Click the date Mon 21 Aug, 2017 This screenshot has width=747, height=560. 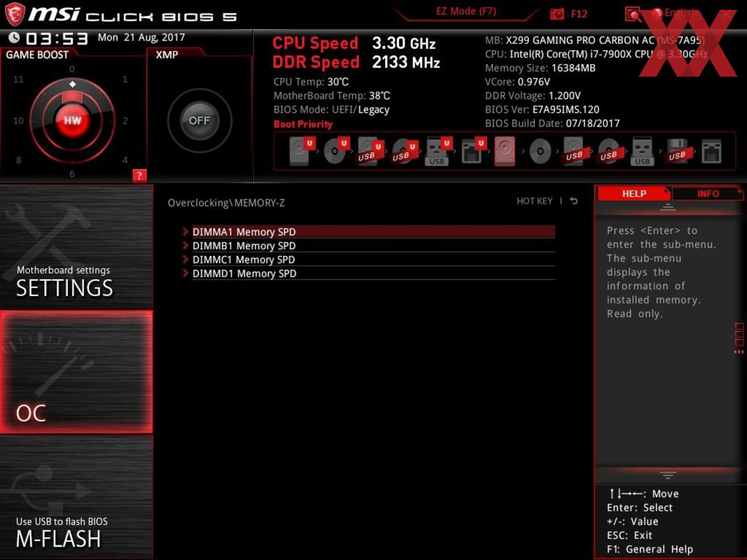click(141, 37)
